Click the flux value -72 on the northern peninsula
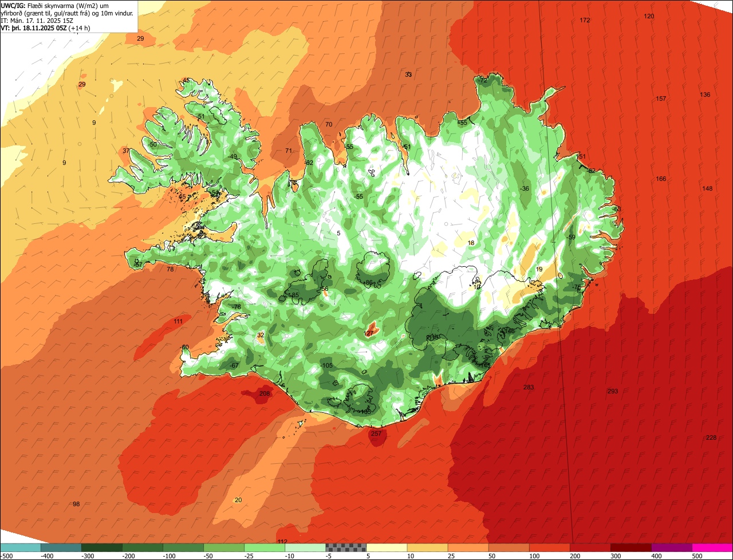The width and height of the screenshot is (733, 560). [482, 81]
